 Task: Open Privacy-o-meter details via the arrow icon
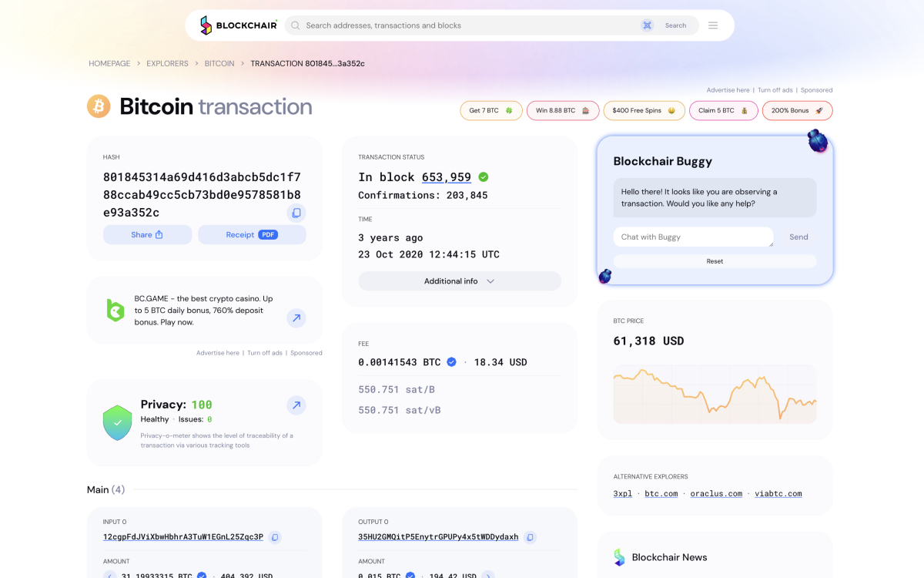click(296, 405)
